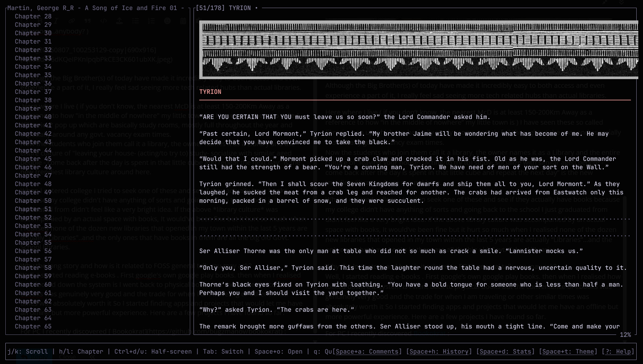Select Chapter 33 entry
Screen dimensions: 643x364
pos(33,58)
